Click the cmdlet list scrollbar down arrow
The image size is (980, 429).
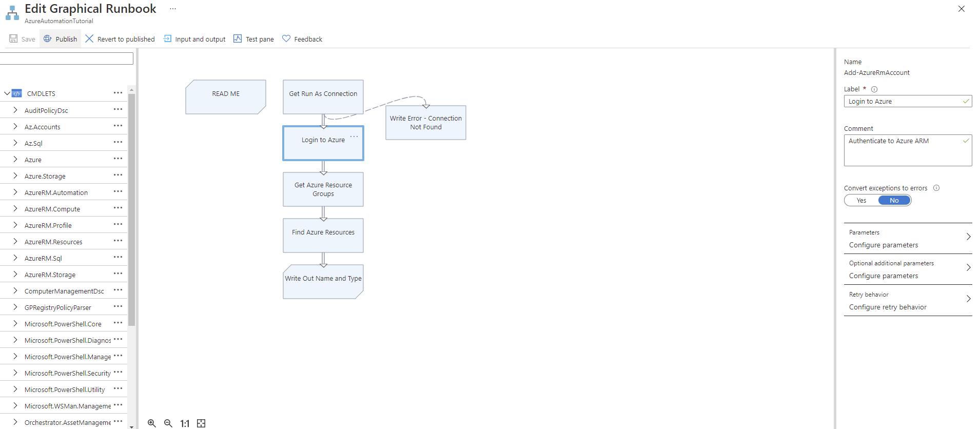click(x=131, y=426)
